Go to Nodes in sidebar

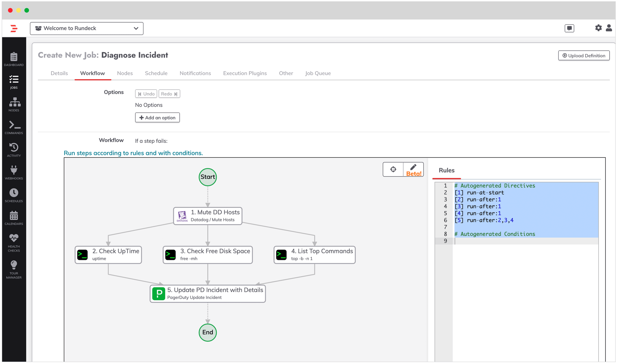click(x=14, y=105)
